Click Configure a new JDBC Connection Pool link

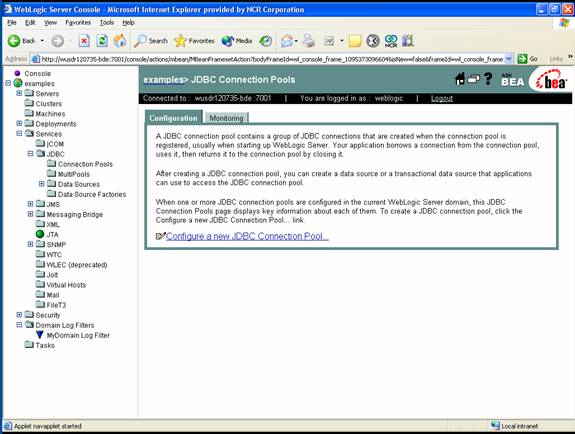(x=247, y=236)
